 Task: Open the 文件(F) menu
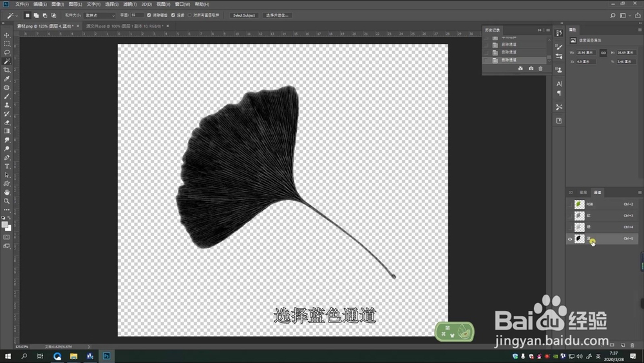click(22, 4)
